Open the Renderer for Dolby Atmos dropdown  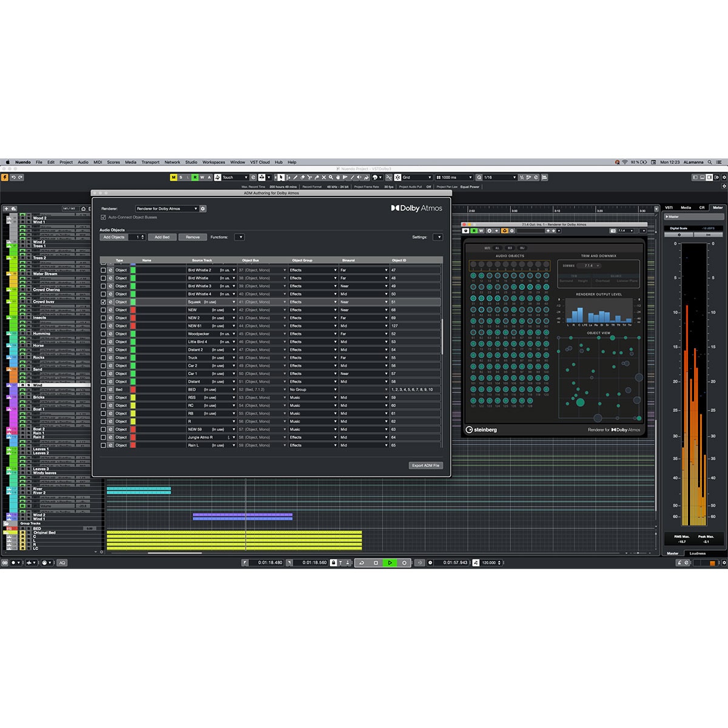167,209
